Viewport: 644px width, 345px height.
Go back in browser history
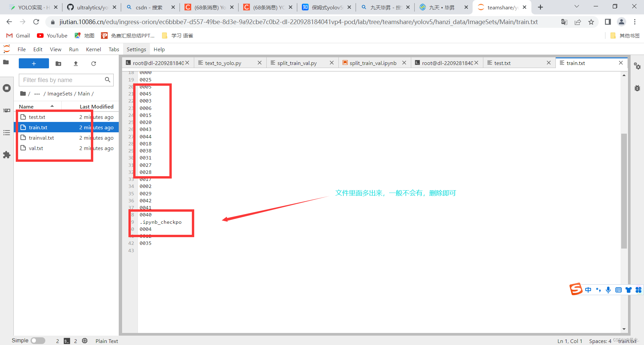[9, 22]
